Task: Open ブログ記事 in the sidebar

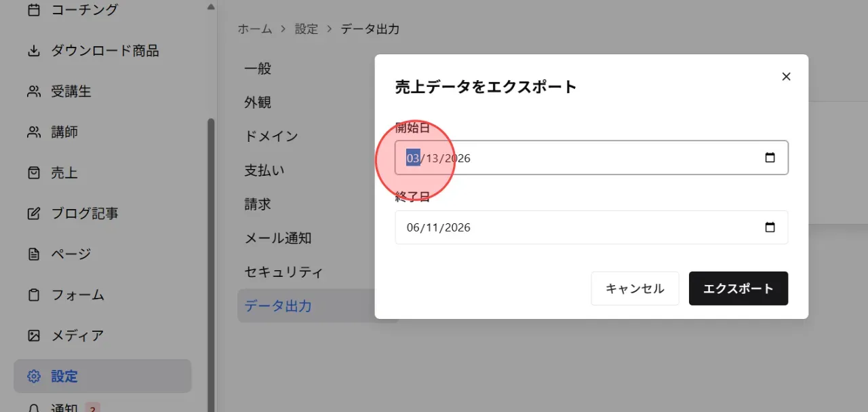Action: click(85, 214)
